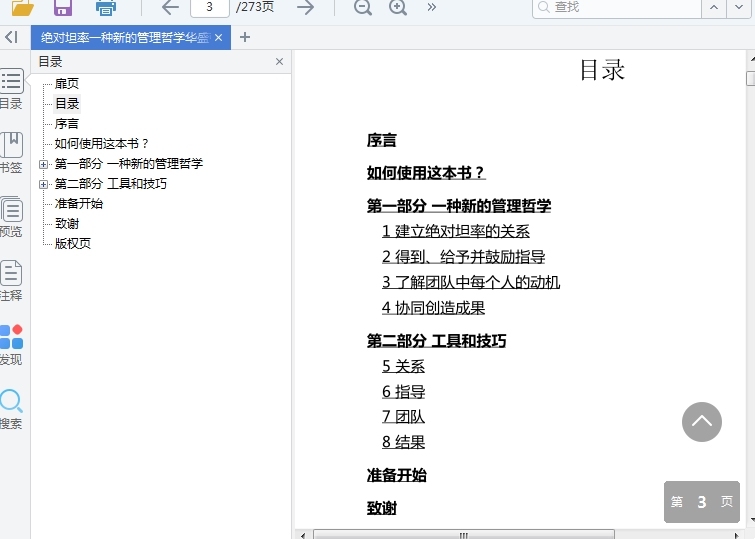Collapse the sidebar panel arrow

pyautogui.click(x=12, y=37)
